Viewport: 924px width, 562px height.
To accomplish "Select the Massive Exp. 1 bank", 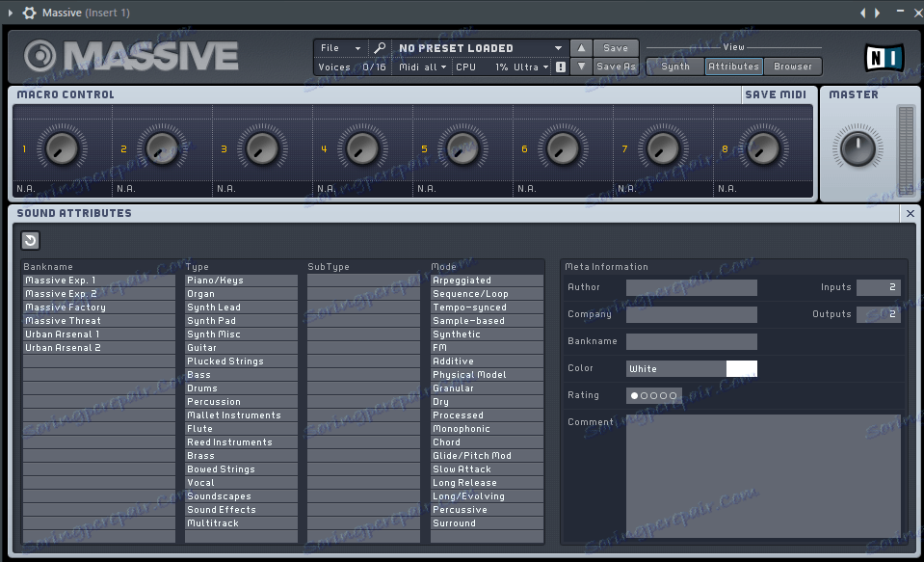I will coord(99,281).
